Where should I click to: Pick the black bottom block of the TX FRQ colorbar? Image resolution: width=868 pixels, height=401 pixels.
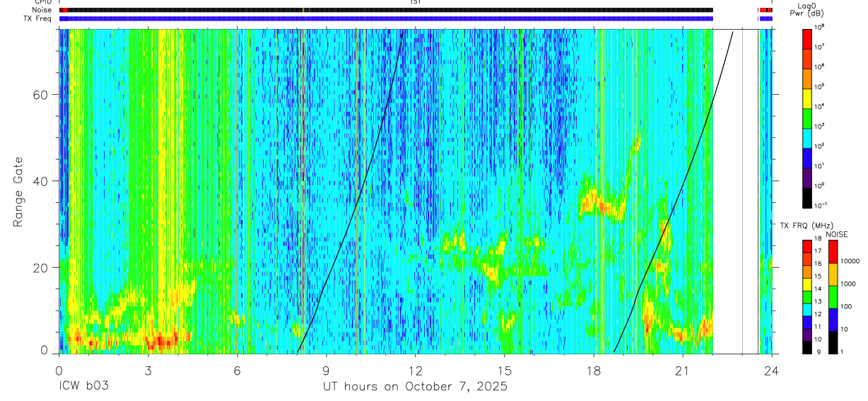(807, 347)
